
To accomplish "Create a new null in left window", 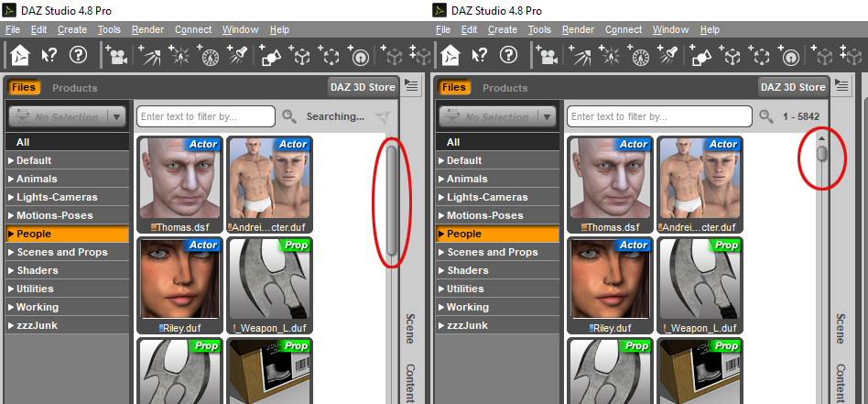I will click(x=301, y=54).
